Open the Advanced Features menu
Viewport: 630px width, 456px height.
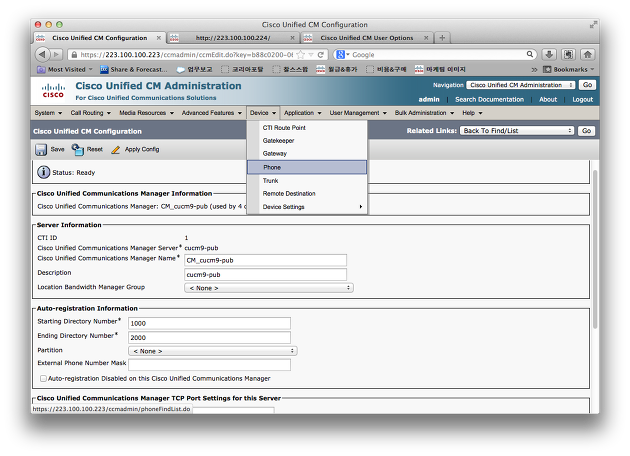(212, 113)
